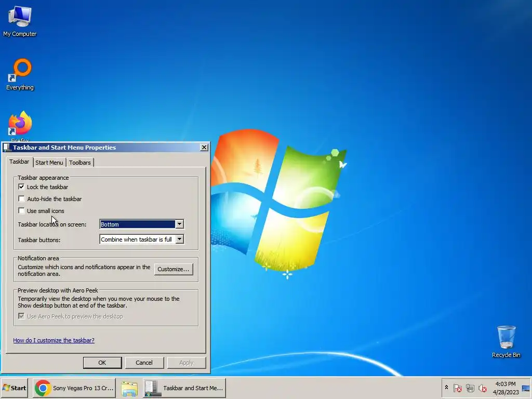Close the Taskbar Properties dialog

[x=204, y=147]
